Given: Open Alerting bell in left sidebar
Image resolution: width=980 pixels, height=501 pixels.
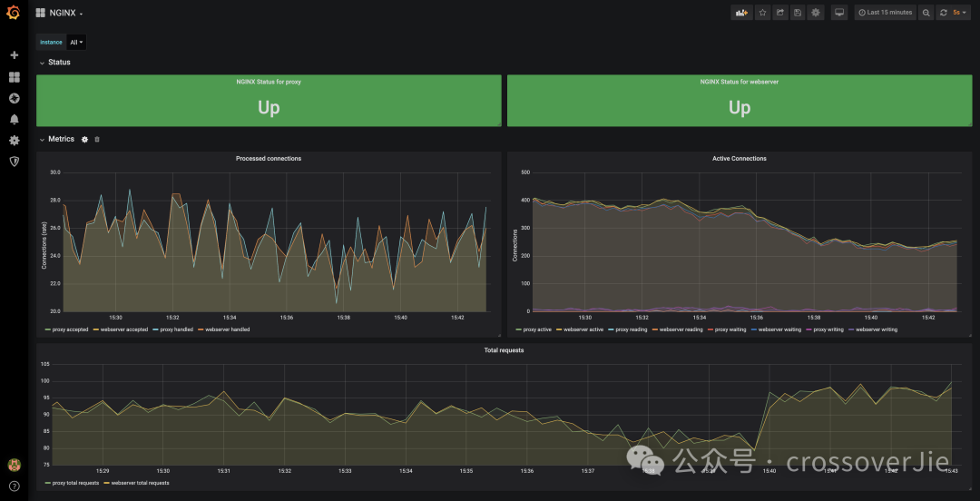Looking at the screenshot, I should 14,119.
